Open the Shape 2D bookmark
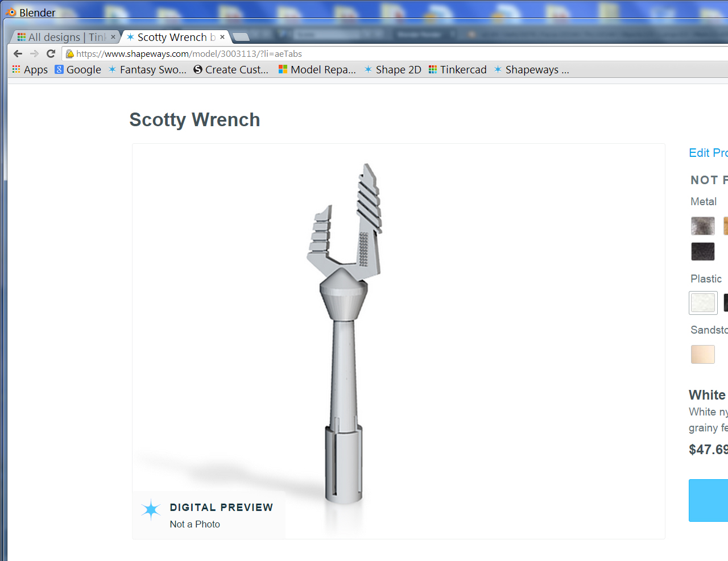Screen dimensions: 728x561 pos(393,69)
